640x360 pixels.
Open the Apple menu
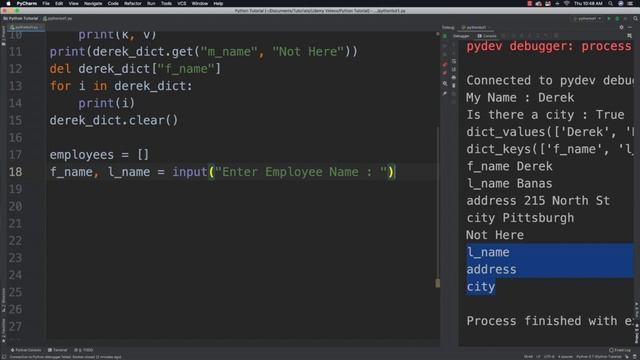click(x=8, y=3)
